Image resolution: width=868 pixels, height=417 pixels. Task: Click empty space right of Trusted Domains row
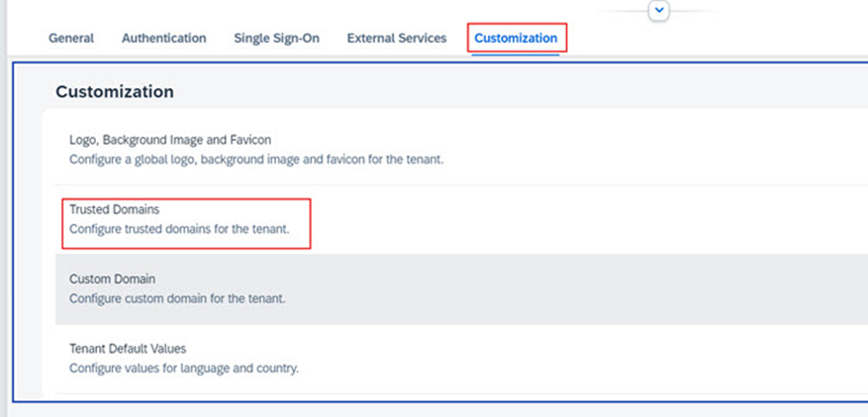pos(594,219)
